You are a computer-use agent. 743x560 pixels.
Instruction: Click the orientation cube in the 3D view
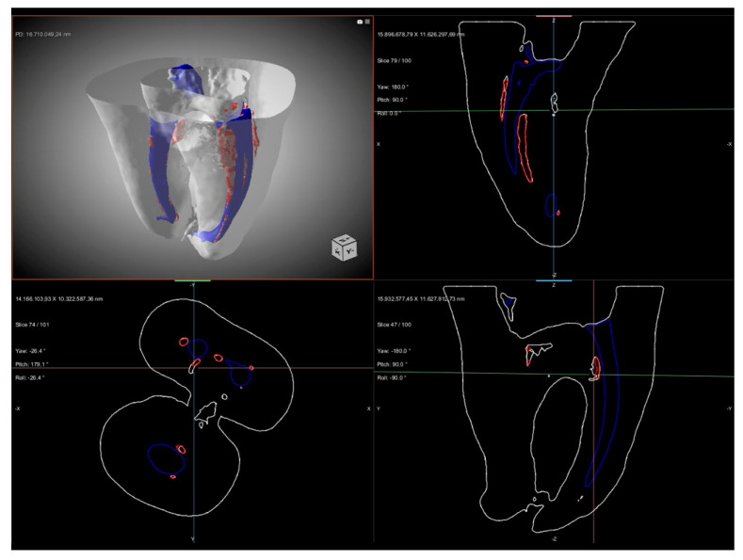click(x=344, y=247)
